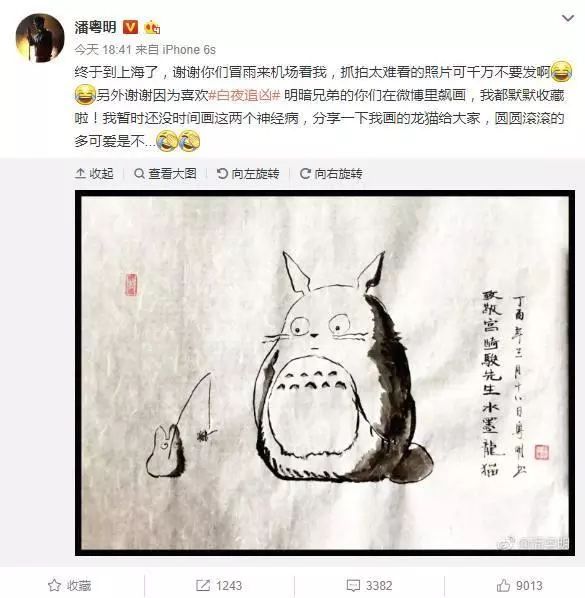585x598 pixels.
Task: Click the magnifier icon beside 查看大图
Action: (x=139, y=174)
